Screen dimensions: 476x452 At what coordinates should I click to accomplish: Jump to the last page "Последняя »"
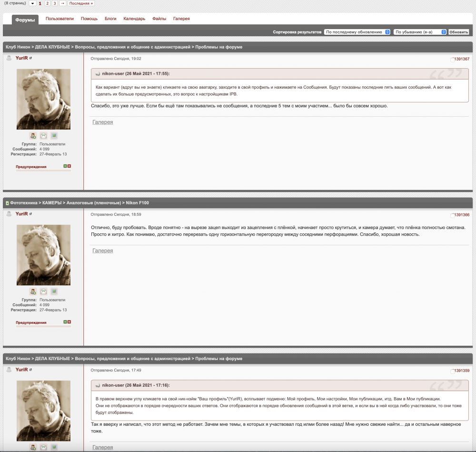pos(81,3)
